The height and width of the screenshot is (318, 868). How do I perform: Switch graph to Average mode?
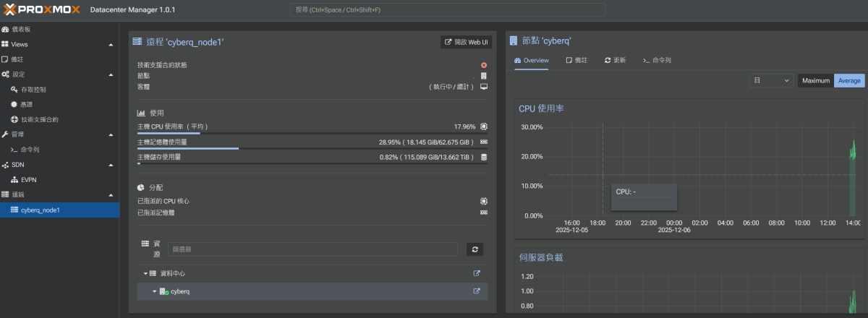[849, 81]
